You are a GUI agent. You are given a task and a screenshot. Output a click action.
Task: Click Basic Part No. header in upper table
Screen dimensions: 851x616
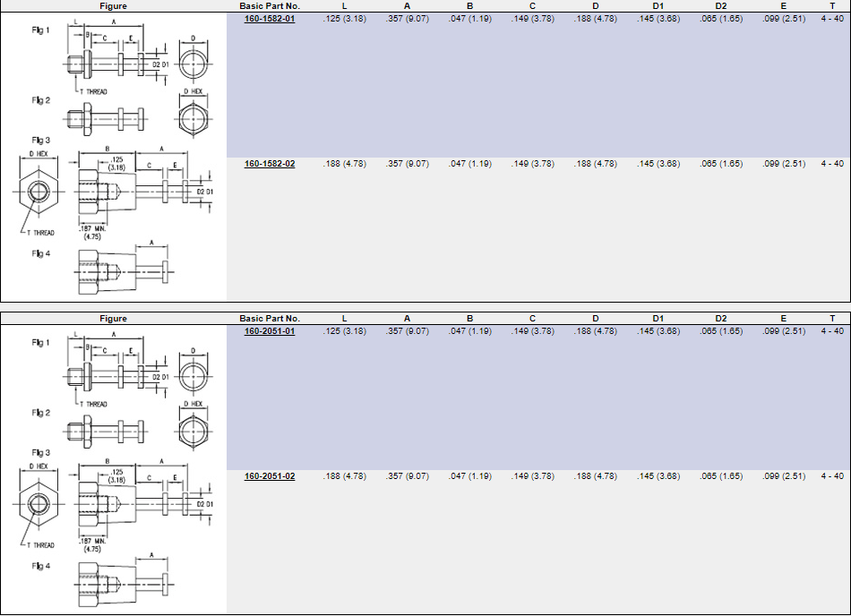pos(270,5)
